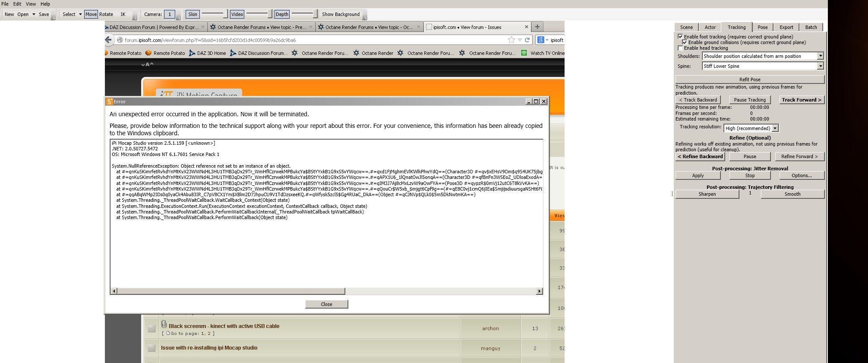Expand the Spine type dropdown
868x363 pixels.
763,66
